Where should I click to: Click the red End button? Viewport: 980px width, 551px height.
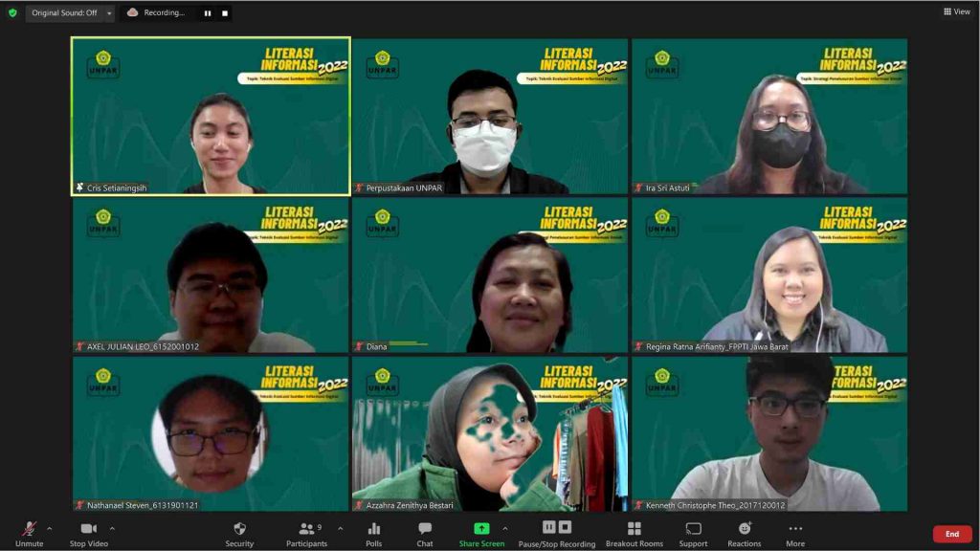pos(951,534)
